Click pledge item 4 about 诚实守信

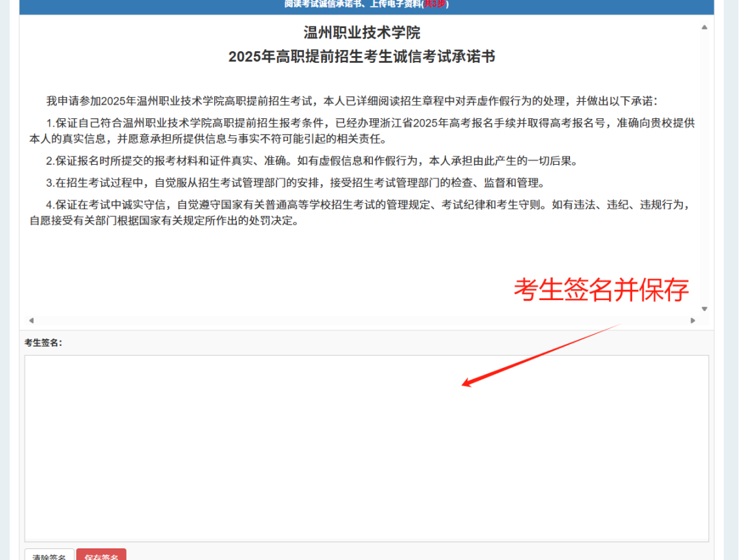point(361,213)
